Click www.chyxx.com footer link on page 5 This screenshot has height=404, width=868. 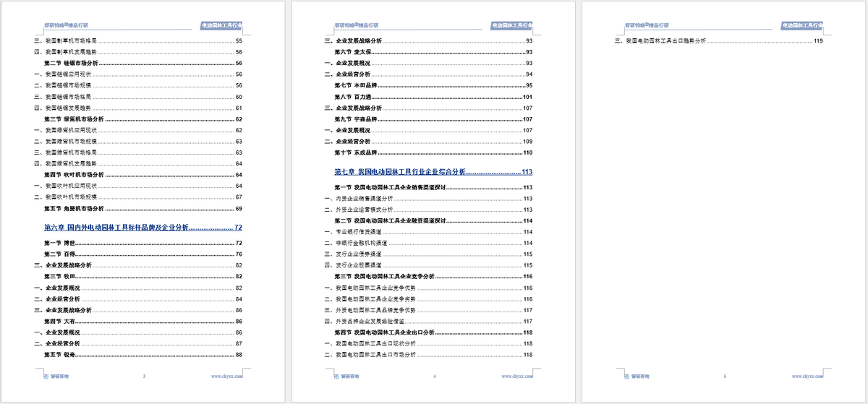[809, 376]
